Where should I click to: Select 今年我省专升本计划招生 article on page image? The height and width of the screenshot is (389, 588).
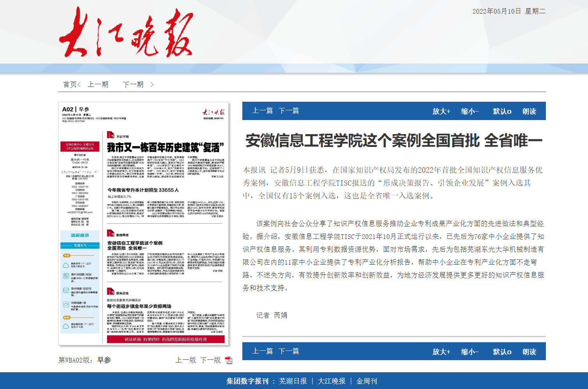click(143, 190)
